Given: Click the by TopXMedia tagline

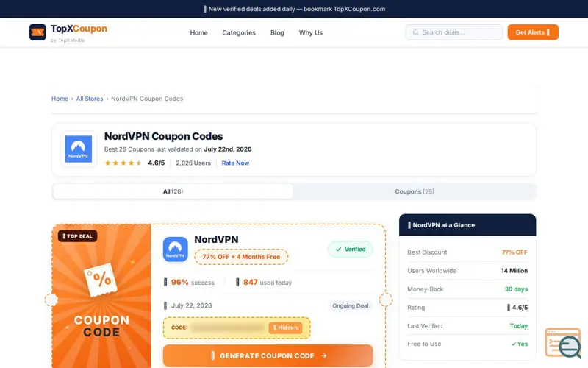Looking at the screenshot, I should (x=68, y=40).
